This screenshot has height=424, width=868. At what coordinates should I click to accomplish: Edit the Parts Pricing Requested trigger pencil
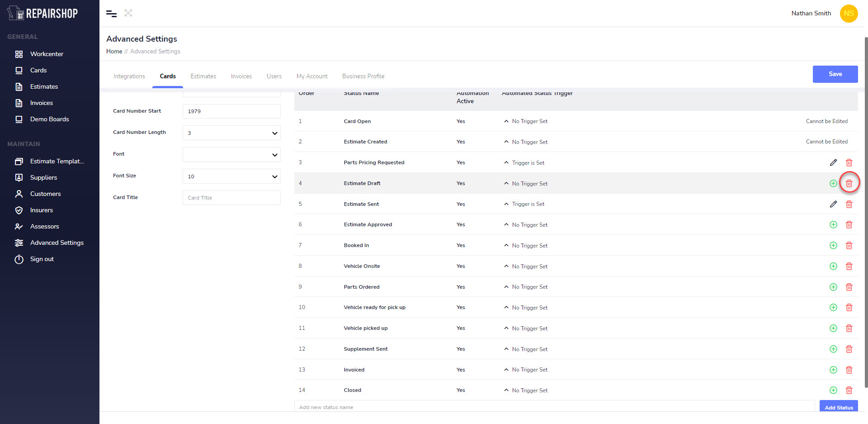tap(833, 162)
